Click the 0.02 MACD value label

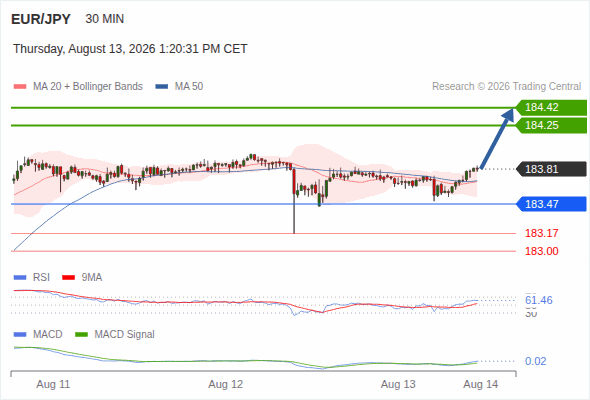[x=535, y=361]
